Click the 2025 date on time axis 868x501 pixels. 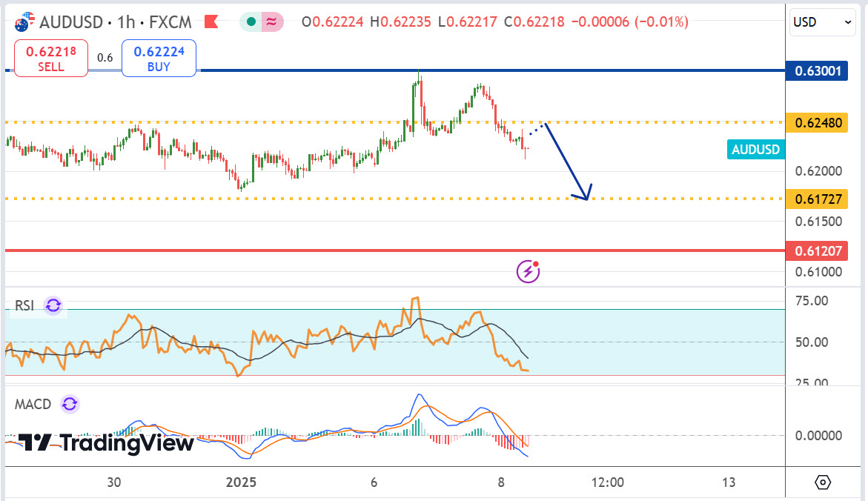[x=241, y=482]
